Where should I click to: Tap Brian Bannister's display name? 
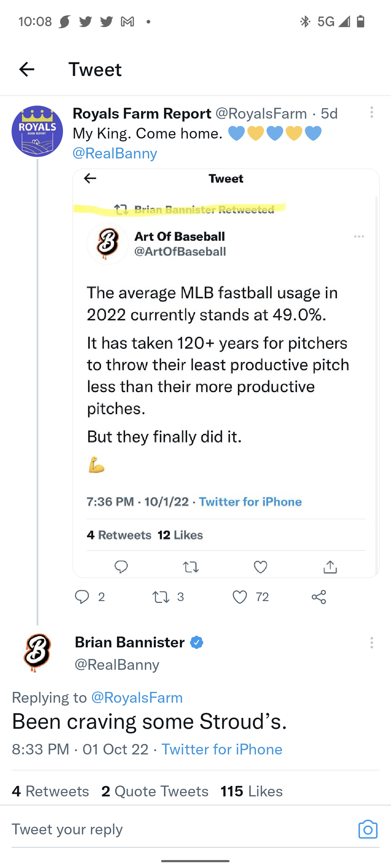130,642
